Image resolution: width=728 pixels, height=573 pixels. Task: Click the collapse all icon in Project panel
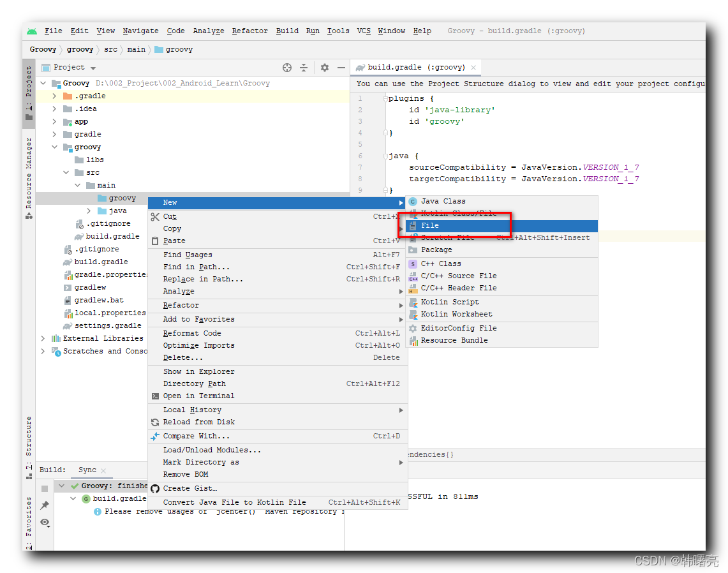[304, 68]
